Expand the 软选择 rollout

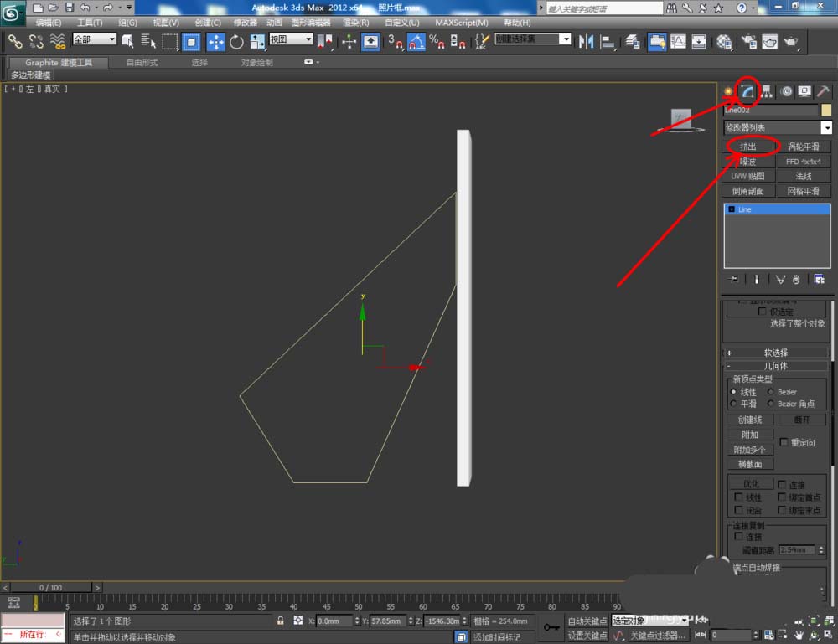775,353
